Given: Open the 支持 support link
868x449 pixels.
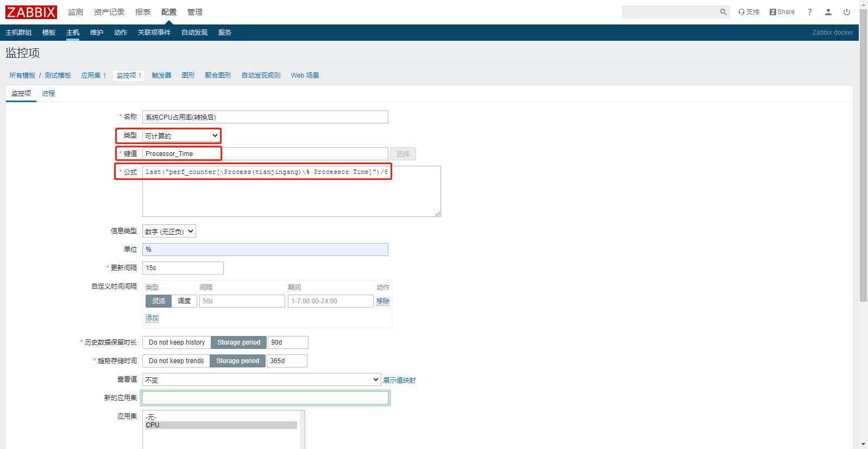Looking at the screenshot, I should coord(749,12).
